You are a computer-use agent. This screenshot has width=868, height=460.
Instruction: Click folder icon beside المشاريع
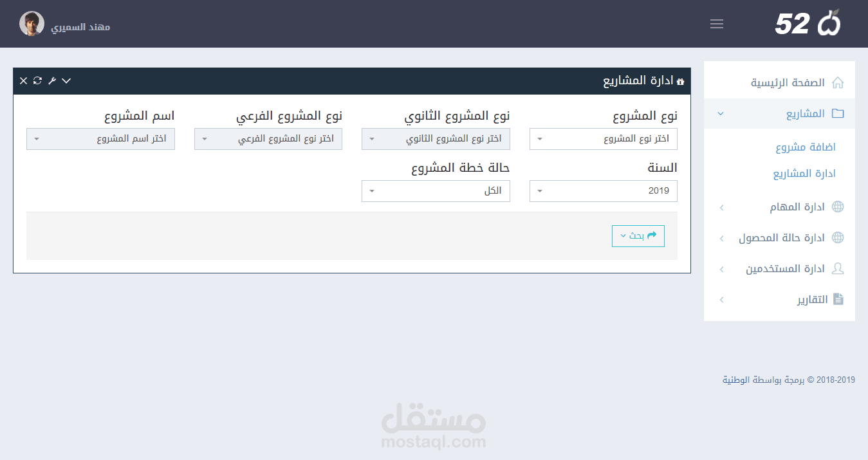[838, 113]
